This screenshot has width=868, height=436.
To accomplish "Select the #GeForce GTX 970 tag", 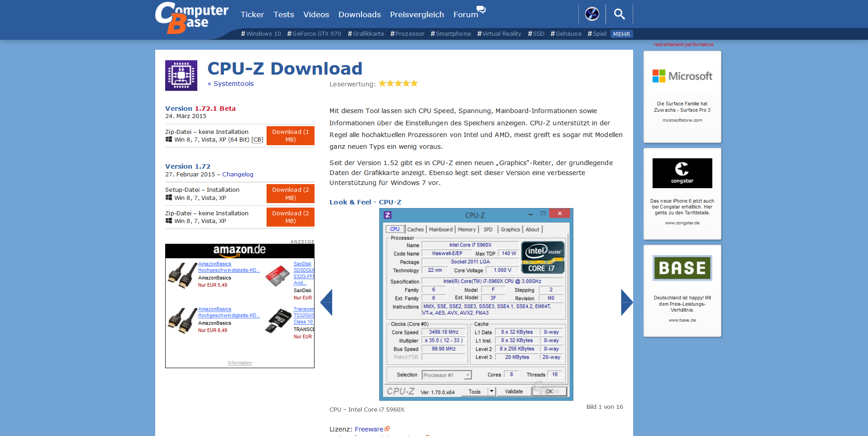I will point(314,34).
